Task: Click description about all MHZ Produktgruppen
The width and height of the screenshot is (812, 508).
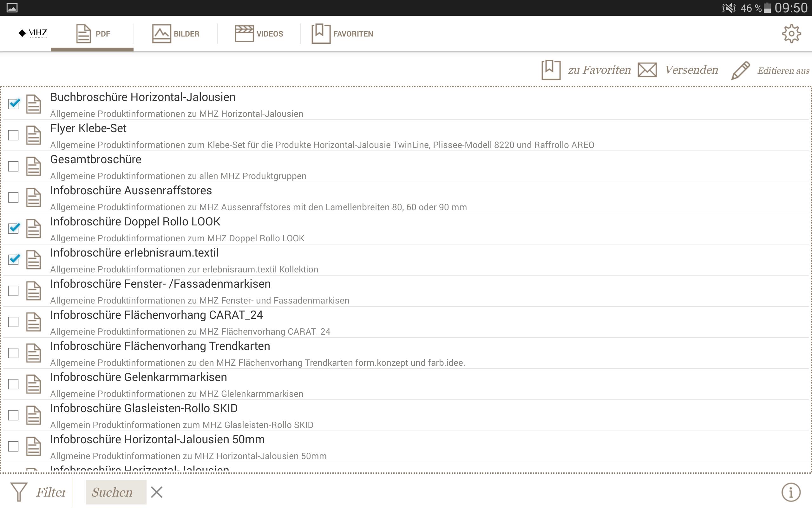Action: 178,176
